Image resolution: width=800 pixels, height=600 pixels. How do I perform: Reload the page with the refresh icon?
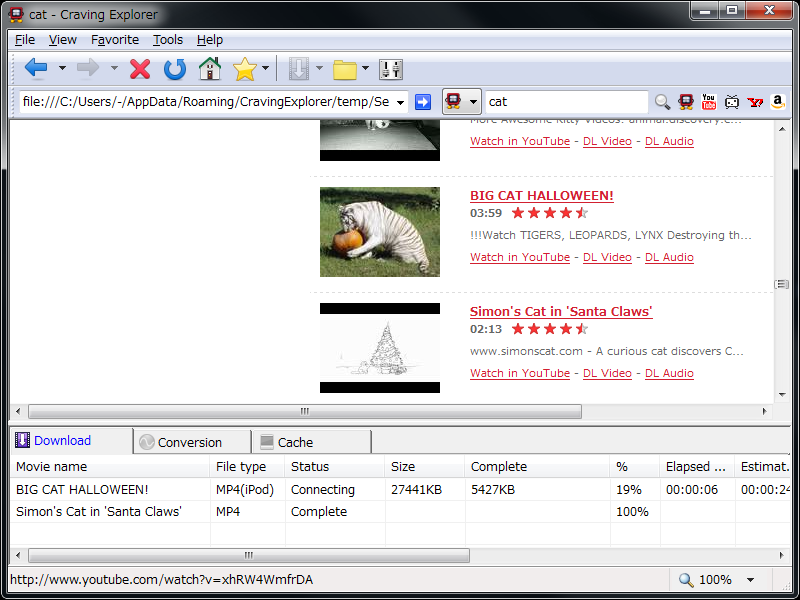pos(174,69)
